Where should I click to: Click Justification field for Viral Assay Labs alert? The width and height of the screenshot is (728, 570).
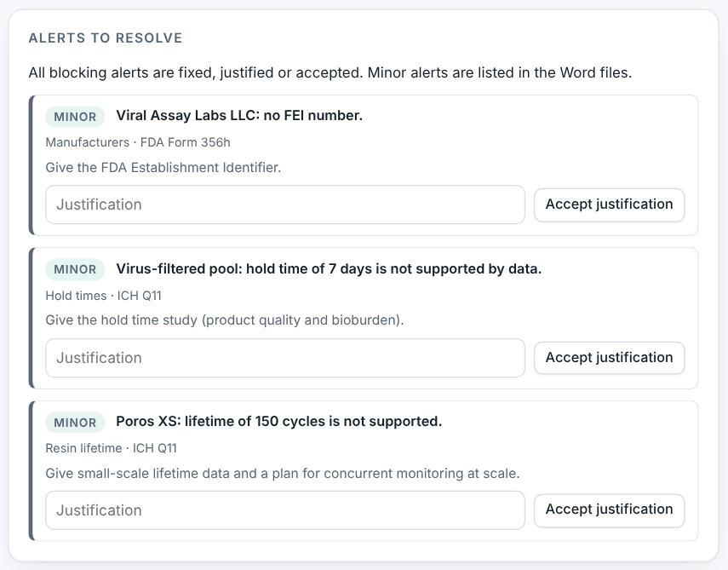[285, 204]
